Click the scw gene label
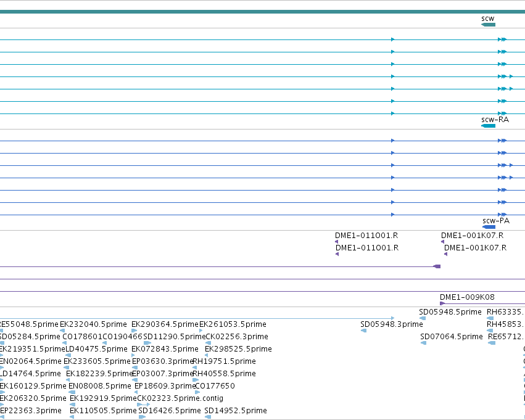The width and height of the screenshot is (525, 420). click(x=487, y=19)
